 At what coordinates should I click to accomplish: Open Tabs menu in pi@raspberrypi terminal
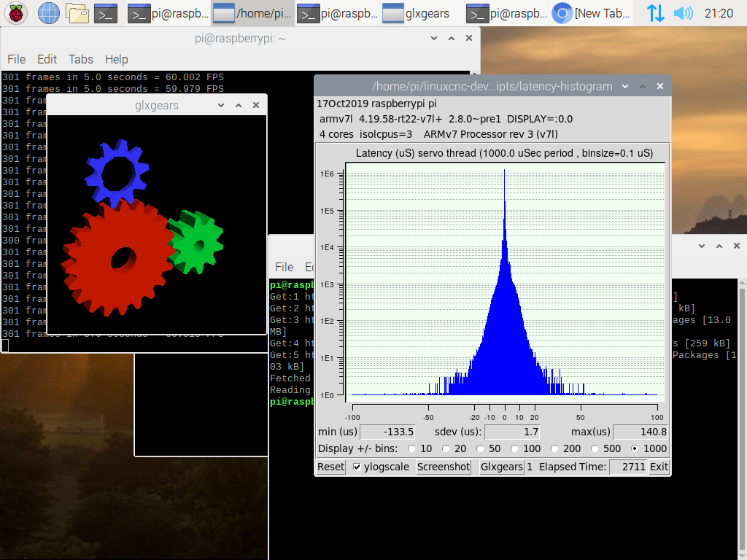(80, 59)
